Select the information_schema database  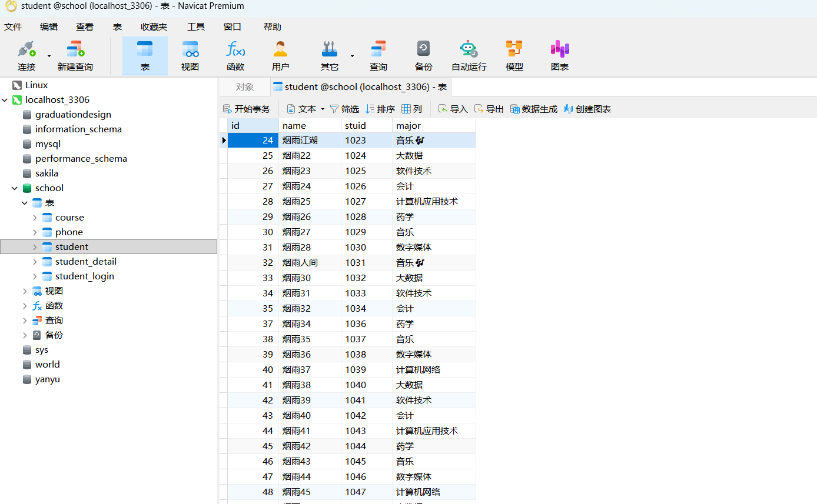(x=78, y=129)
